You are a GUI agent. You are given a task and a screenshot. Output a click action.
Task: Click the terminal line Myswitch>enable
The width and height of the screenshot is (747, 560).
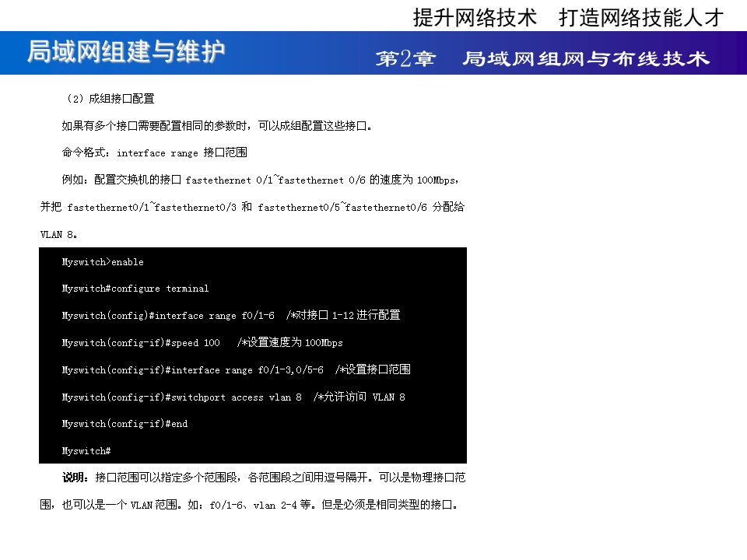(x=103, y=262)
